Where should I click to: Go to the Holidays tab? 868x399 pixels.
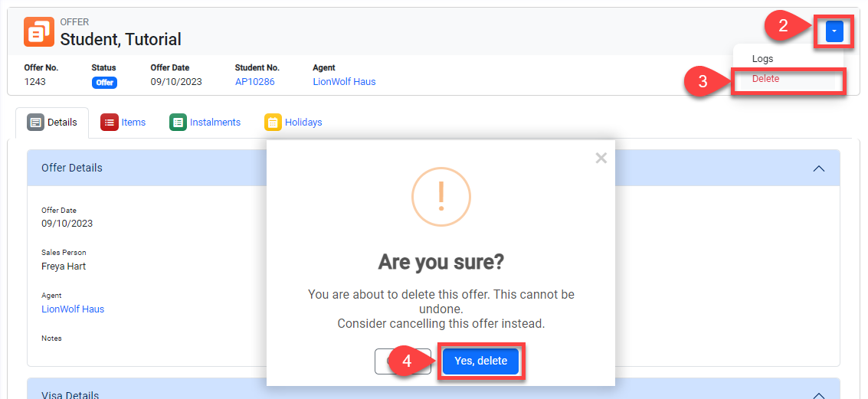click(293, 123)
